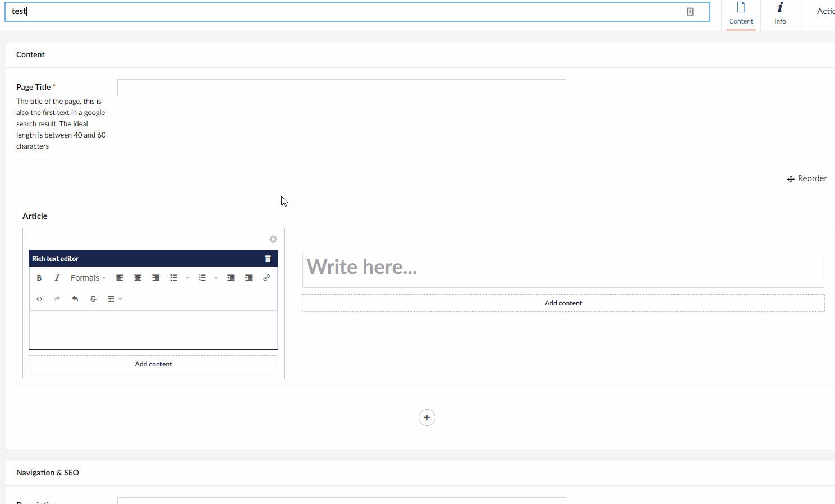Apply bold formatting in the rich text editor
This screenshot has height=504, width=835.
39,277
